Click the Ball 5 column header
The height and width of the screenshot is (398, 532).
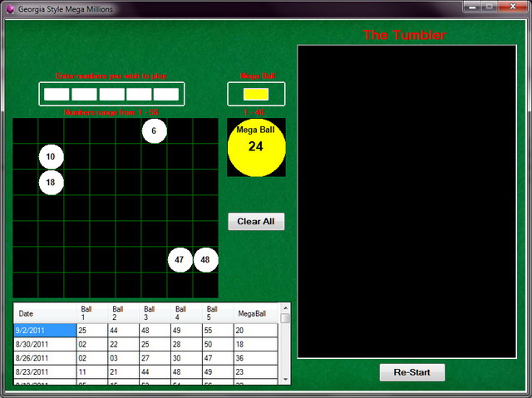point(218,313)
